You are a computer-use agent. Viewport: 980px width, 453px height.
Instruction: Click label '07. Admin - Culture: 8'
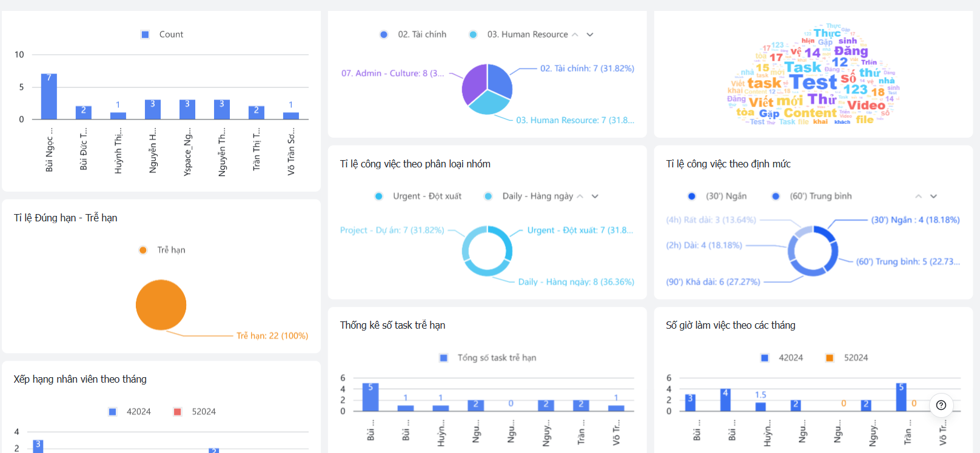[392, 73]
